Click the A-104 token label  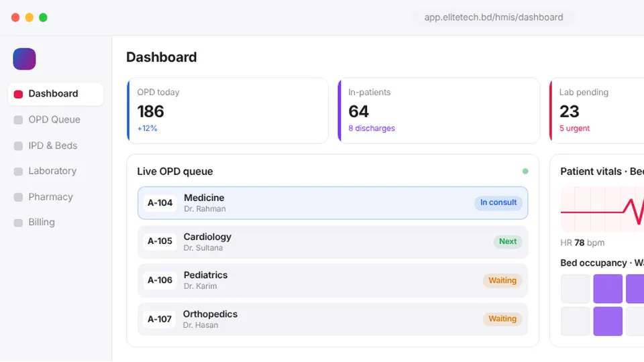coord(160,202)
